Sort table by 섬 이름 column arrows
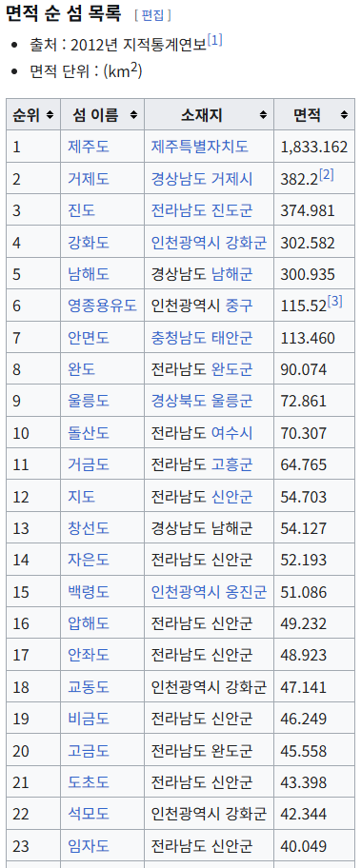Screen dimensions: 361x868 coord(133,115)
